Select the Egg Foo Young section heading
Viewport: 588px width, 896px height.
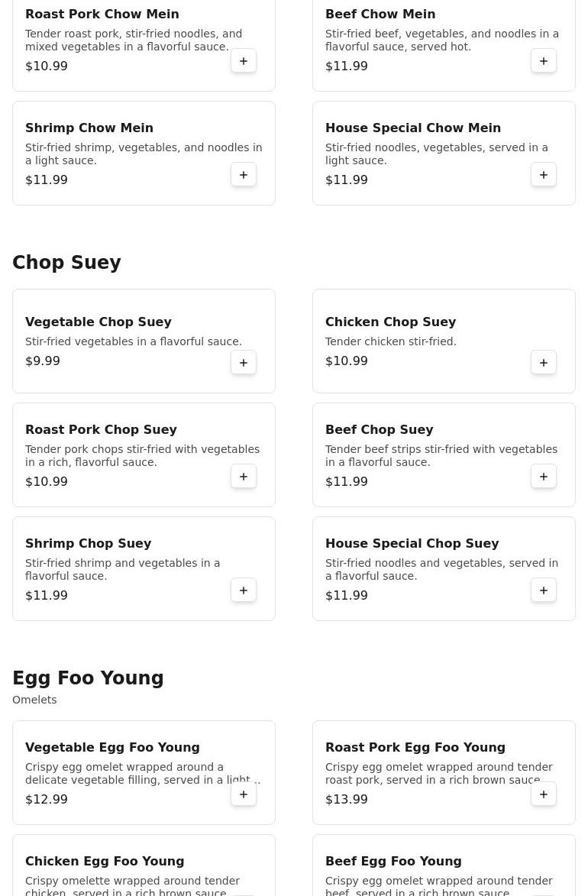pos(88,678)
